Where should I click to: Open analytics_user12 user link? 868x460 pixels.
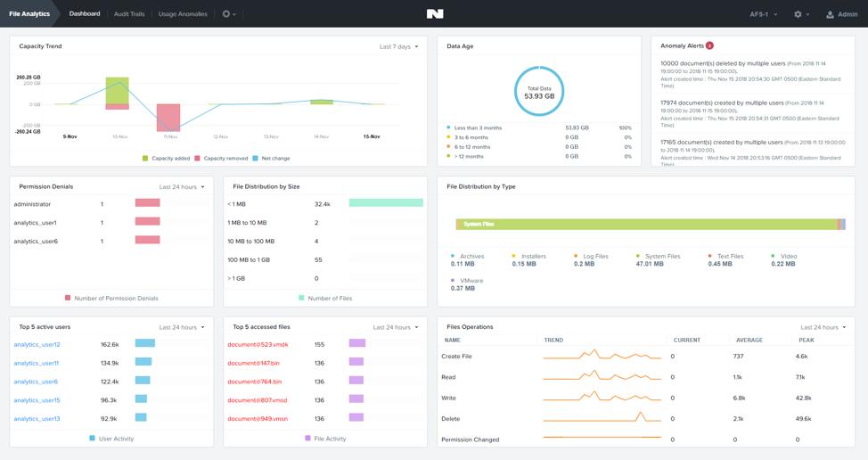[37, 344]
